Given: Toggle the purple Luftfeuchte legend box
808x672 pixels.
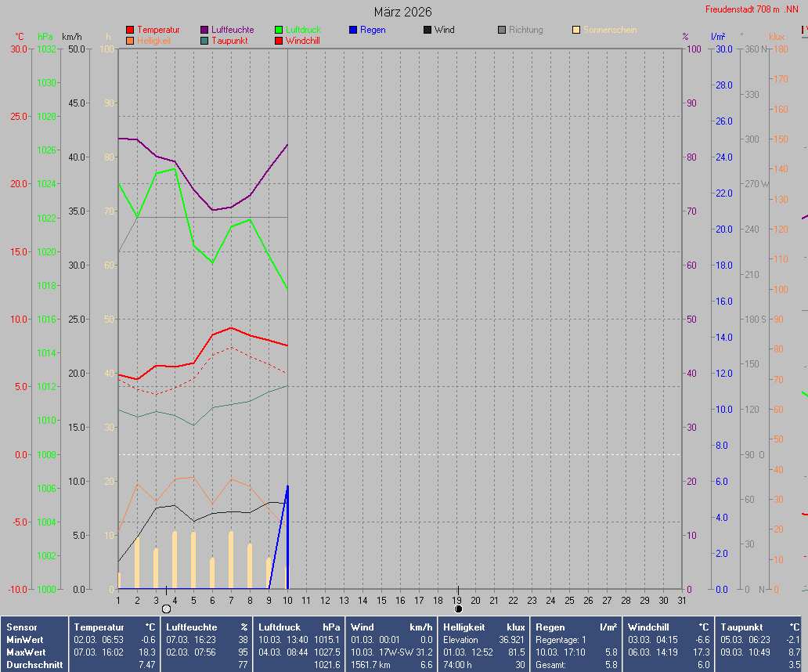Looking at the screenshot, I should coord(204,30).
